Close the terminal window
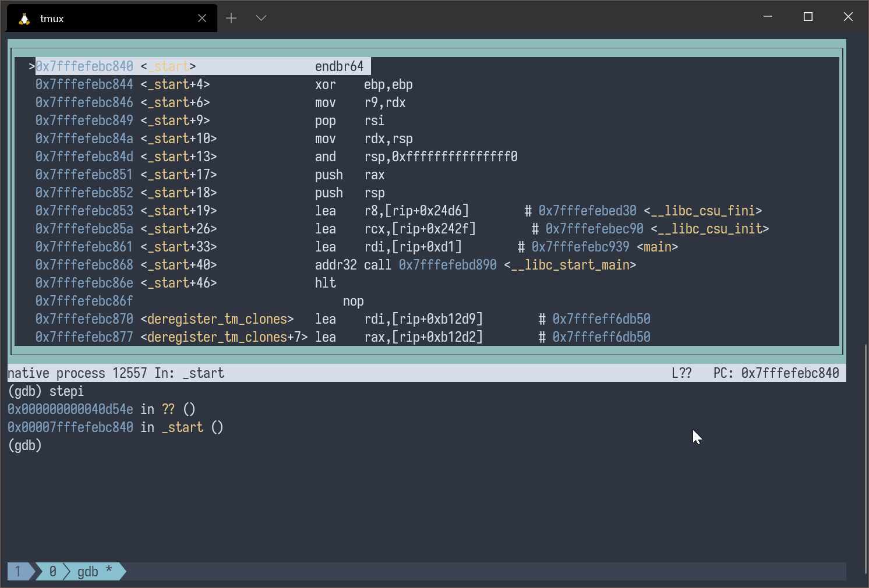The width and height of the screenshot is (869, 588). tap(848, 17)
